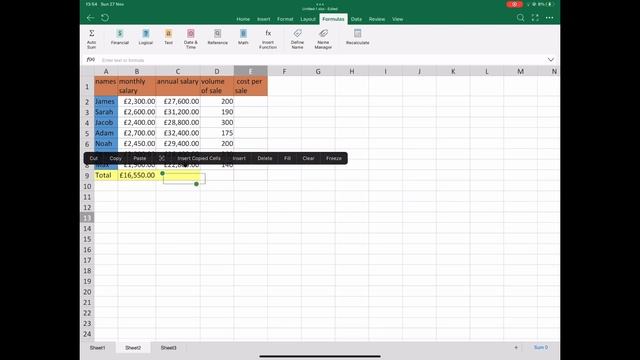This screenshot has height=360, width=640.
Task: Click the AutoSum sigma icon
Action: coord(91,33)
